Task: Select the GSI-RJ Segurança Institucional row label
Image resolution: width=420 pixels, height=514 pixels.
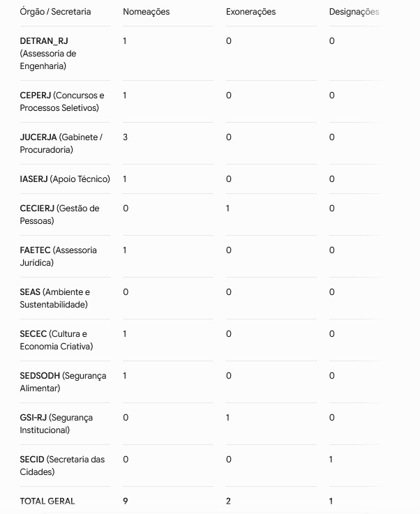Action: pyautogui.click(x=57, y=424)
